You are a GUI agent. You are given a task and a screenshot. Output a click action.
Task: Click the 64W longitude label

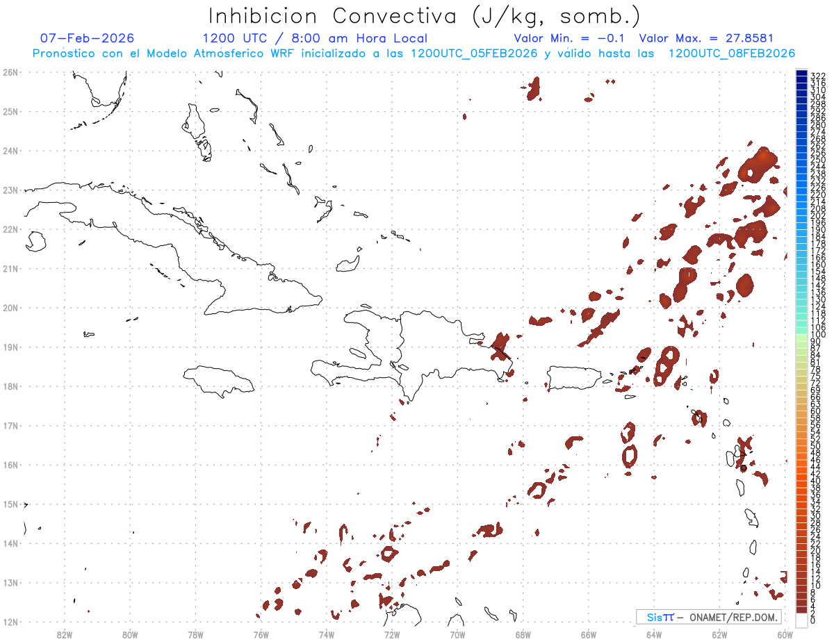(x=654, y=634)
